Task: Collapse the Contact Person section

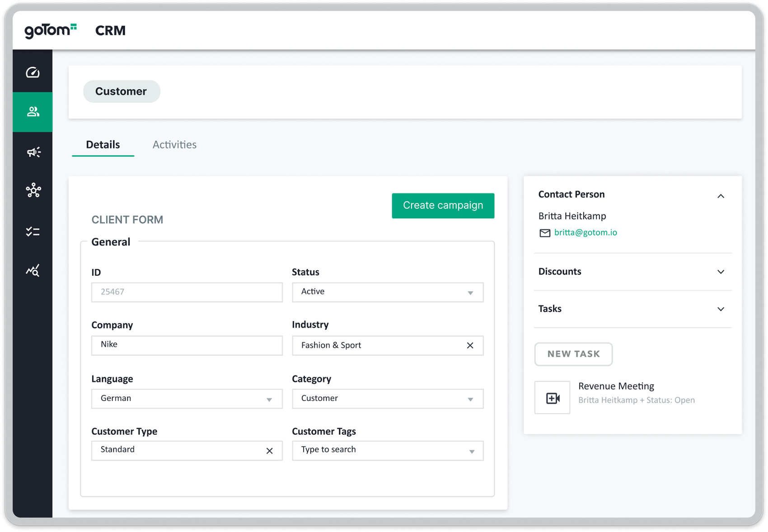Action: click(x=721, y=196)
